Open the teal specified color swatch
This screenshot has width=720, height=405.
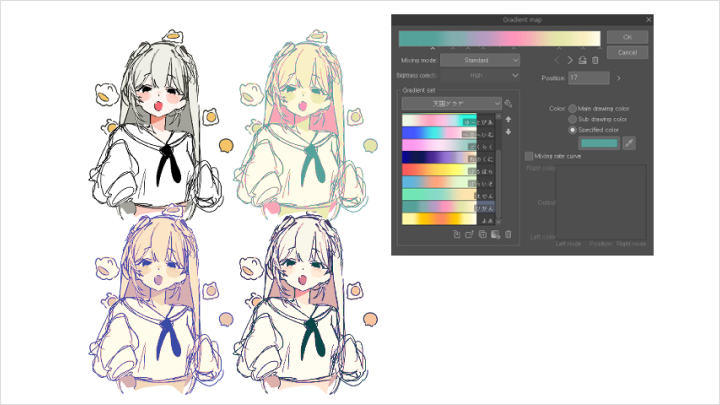[x=599, y=143]
